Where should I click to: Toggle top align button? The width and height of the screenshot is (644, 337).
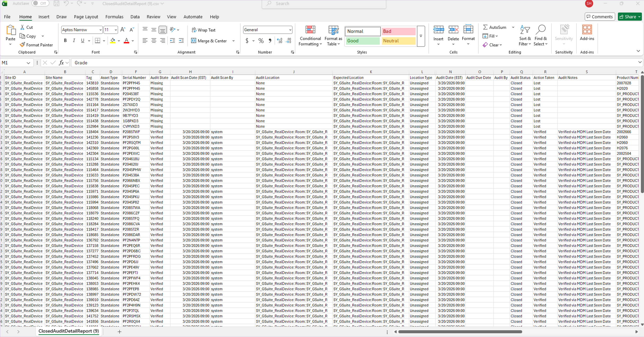click(145, 30)
